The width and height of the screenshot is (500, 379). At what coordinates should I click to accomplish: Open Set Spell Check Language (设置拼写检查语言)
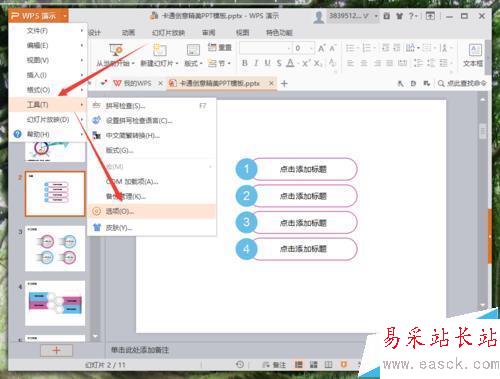(x=152, y=121)
